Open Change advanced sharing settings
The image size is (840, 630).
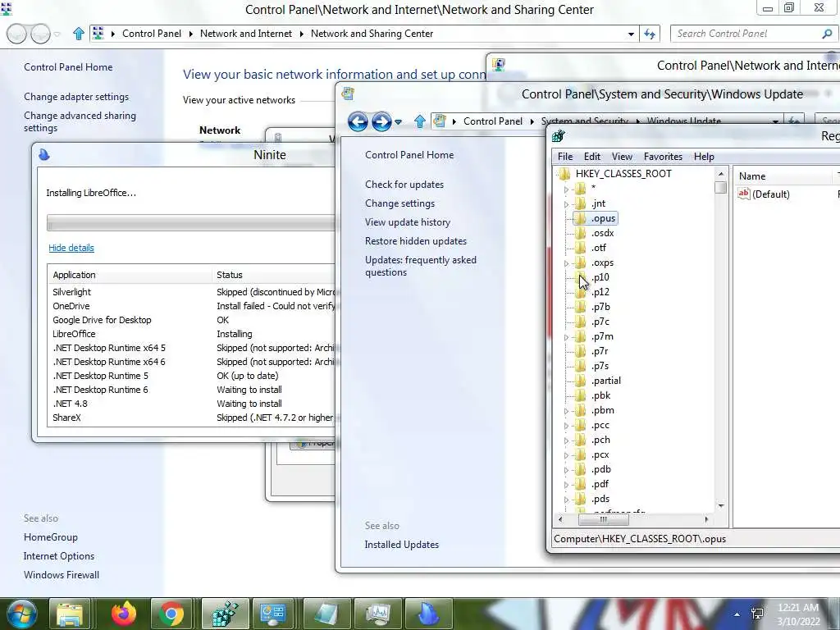click(80, 121)
